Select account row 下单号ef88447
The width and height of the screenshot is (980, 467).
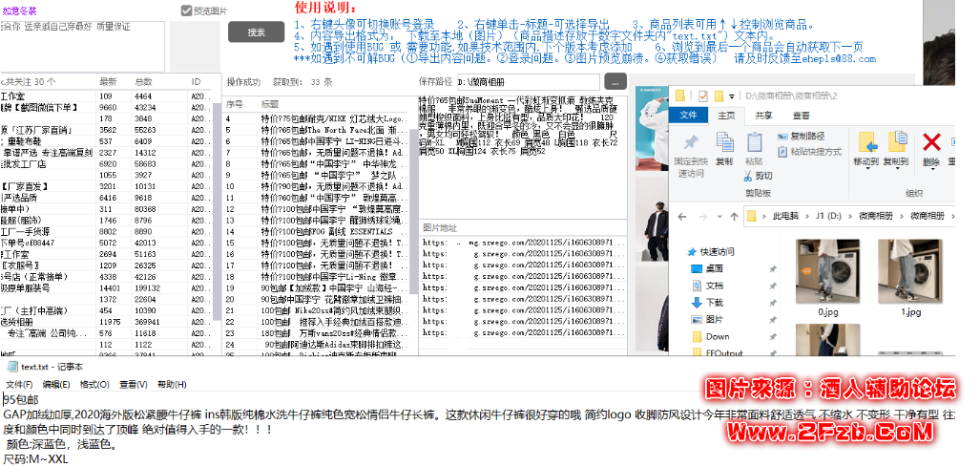[x=106, y=243]
